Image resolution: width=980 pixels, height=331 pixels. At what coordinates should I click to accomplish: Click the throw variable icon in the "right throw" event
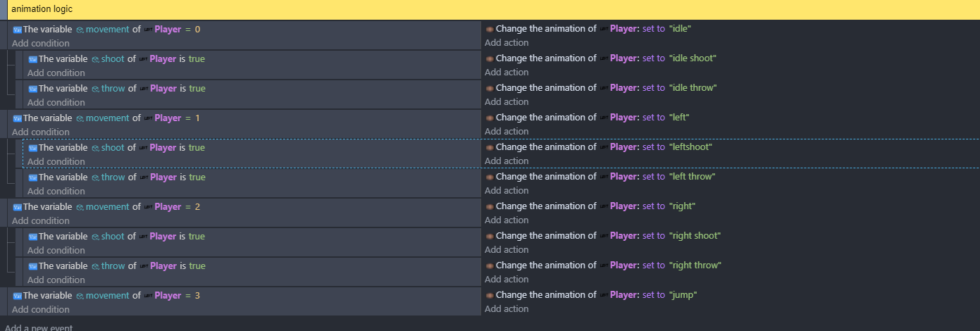[96, 266]
